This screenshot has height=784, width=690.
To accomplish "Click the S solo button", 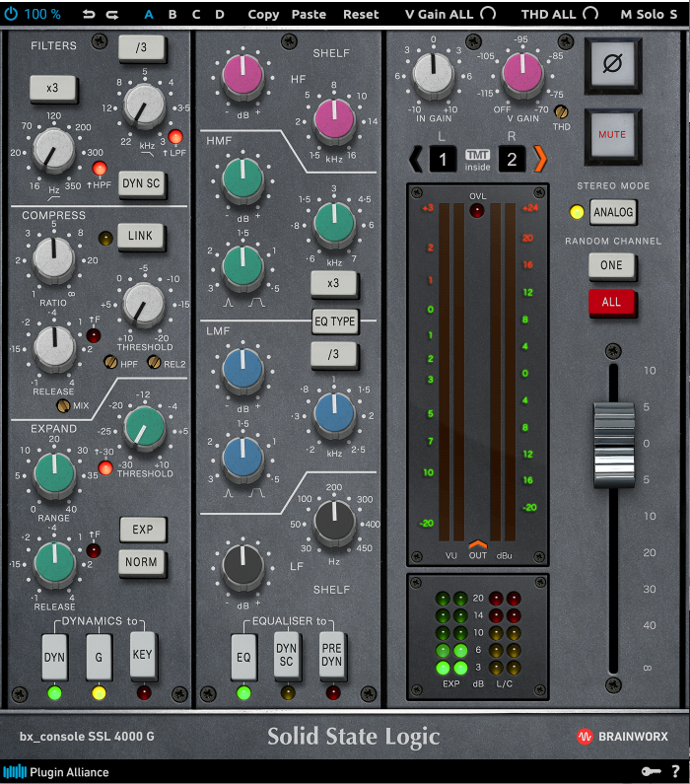I will [673, 15].
